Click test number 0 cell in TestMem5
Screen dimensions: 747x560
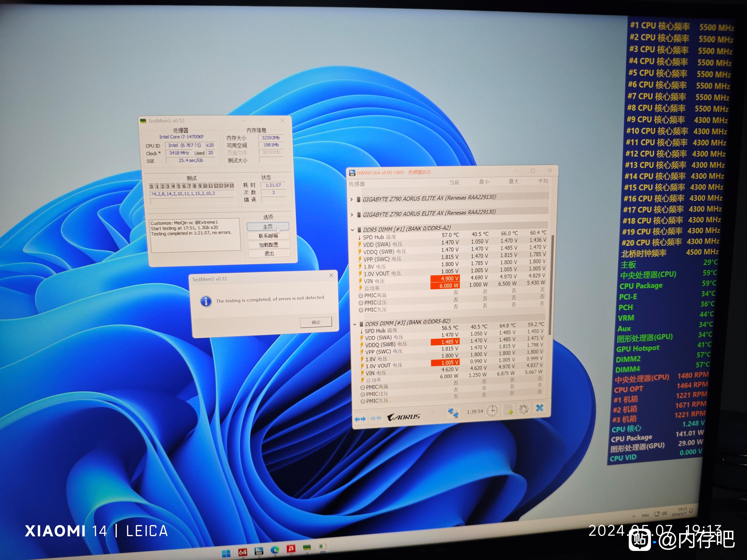pos(152,186)
